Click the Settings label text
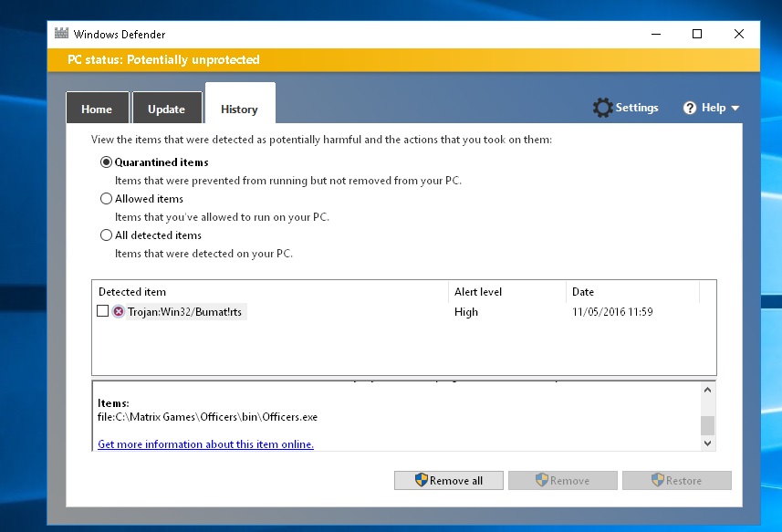The height and width of the screenshot is (532, 782). tap(637, 108)
